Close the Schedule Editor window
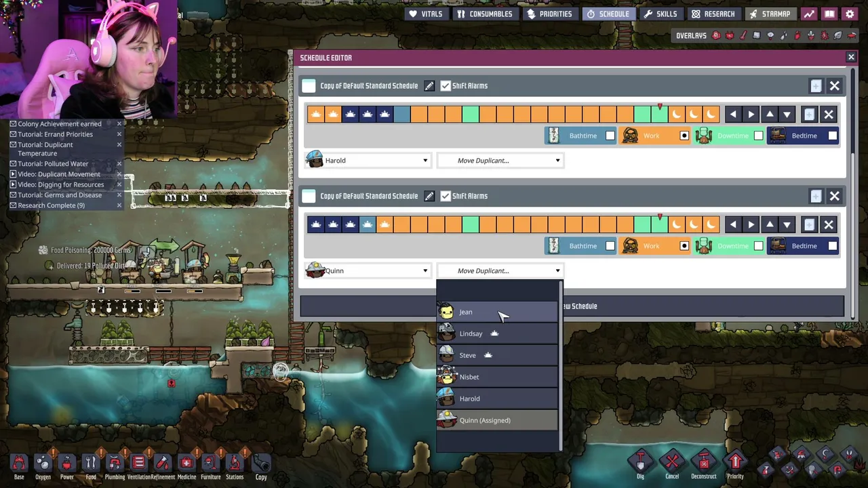This screenshot has height=488, width=868. (851, 58)
